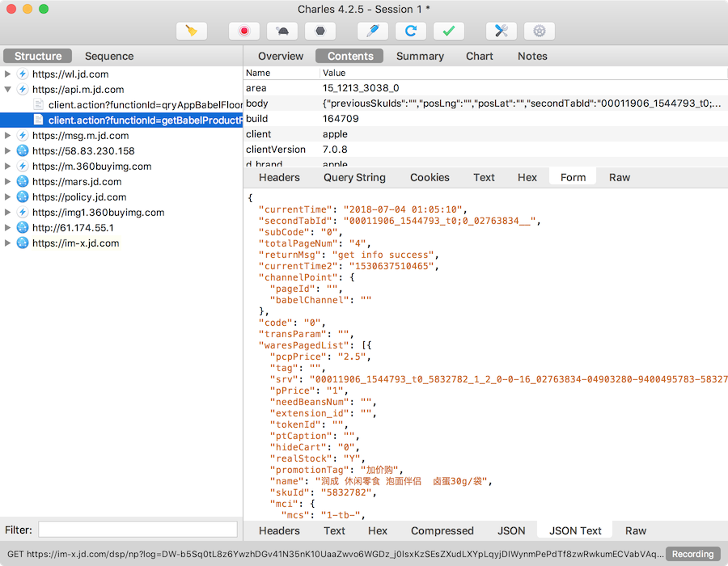Expand the https://policy.jd.com host
The height and width of the screenshot is (566, 728).
pyautogui.click(x=7, y=196)
